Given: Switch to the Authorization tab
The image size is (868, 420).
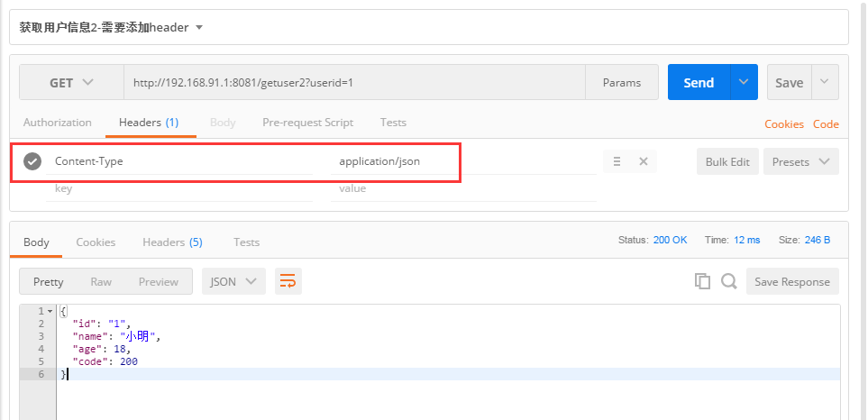Looking at the screenshot, I should pyautogui.click(x=58, y=123).
